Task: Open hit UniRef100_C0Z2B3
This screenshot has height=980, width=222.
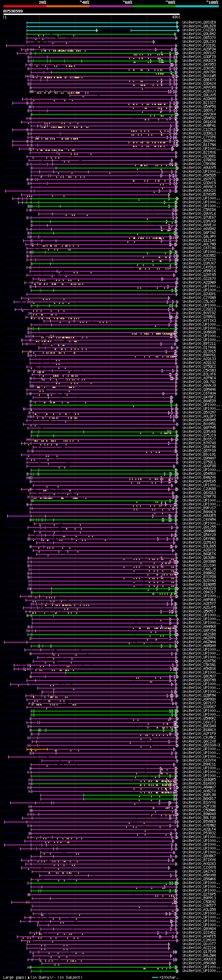Action: click(x=199, y=30)
